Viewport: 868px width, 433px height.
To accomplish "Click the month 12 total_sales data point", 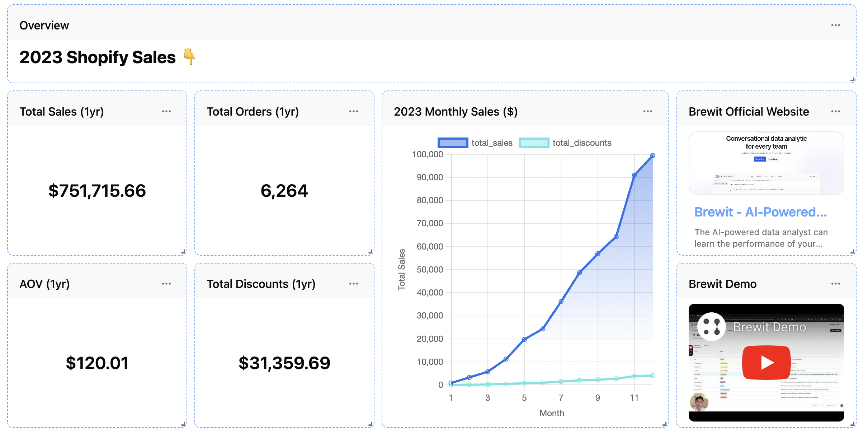I will point(653,155).
